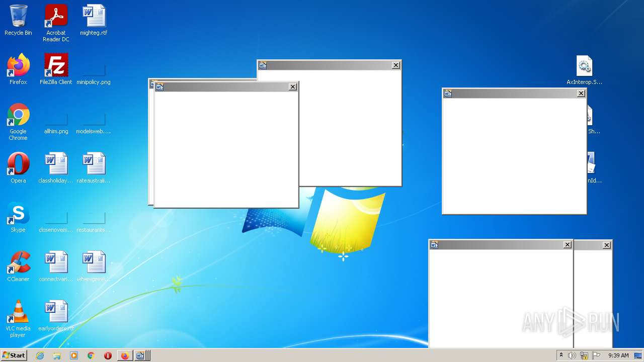Show hidden tray icons arrow

(x=561, y=355)
